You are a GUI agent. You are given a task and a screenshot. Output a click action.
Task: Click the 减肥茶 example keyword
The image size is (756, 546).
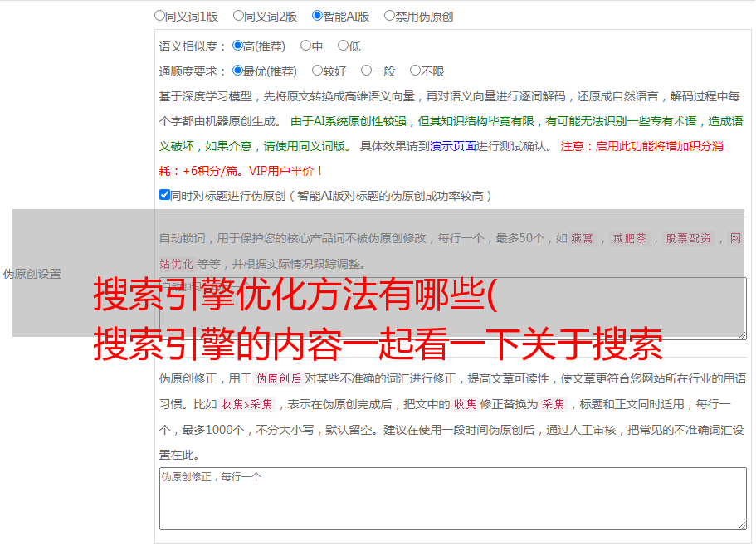click(x=629, y=238)
